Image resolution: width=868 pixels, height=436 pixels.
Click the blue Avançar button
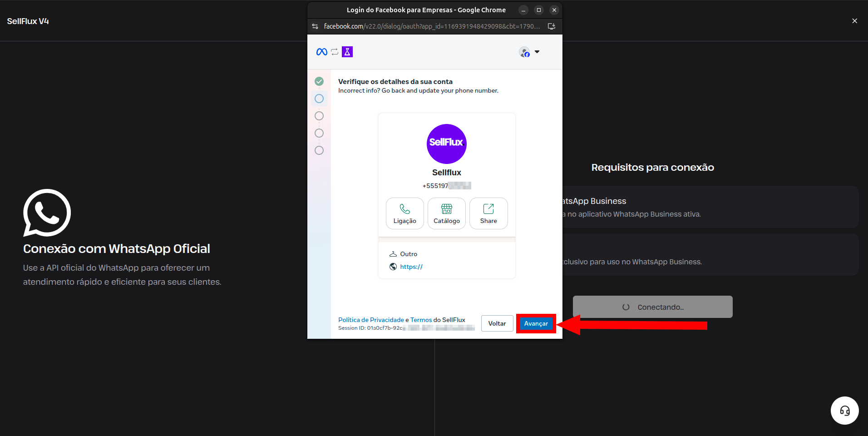(536, 323)
